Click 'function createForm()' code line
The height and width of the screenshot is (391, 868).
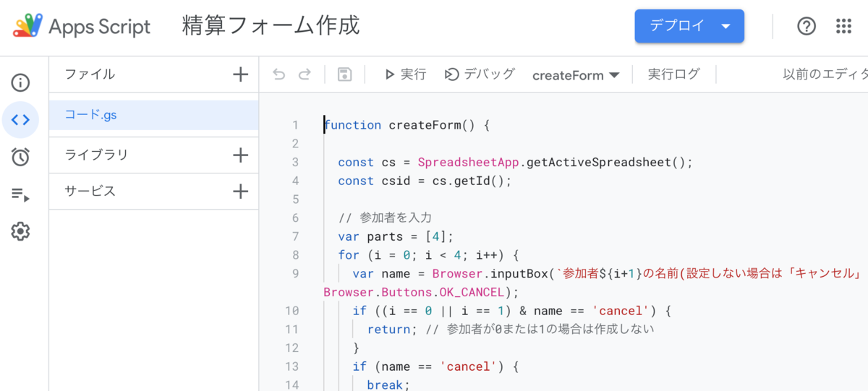[x=407, y=125]
